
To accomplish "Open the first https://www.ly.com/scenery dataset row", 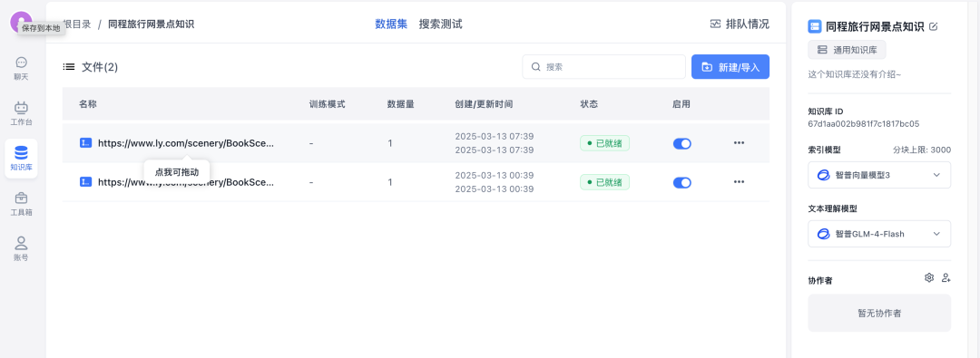I will point(416,143).
